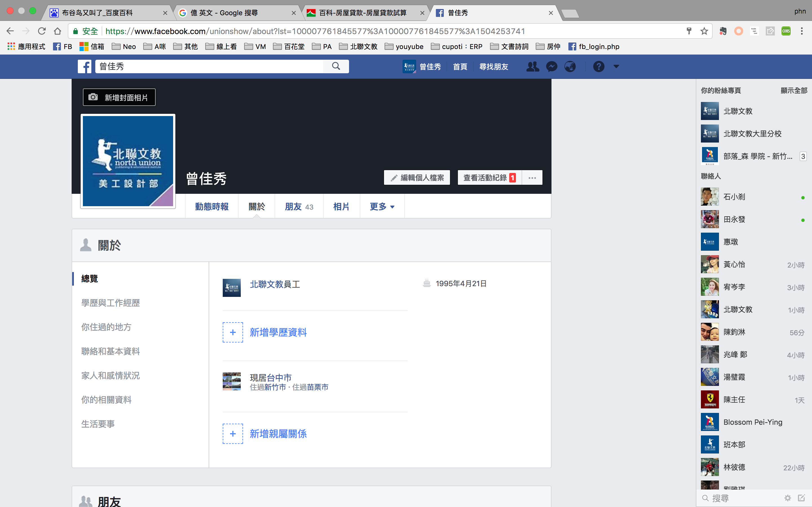Viewport: 812px width, 507px height.
Task: Click the new message compose icon
Action: (x=802, y=498)
